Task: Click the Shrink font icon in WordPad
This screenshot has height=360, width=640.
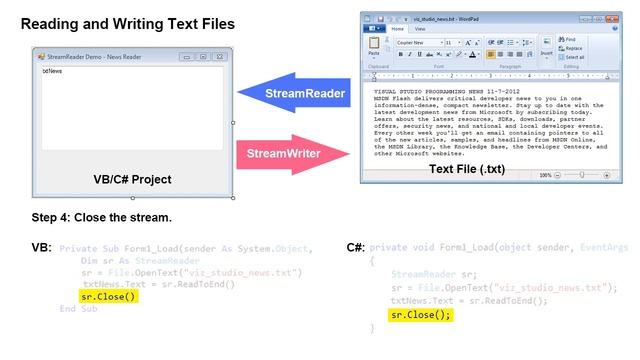Action: click(x=477, y=43)
